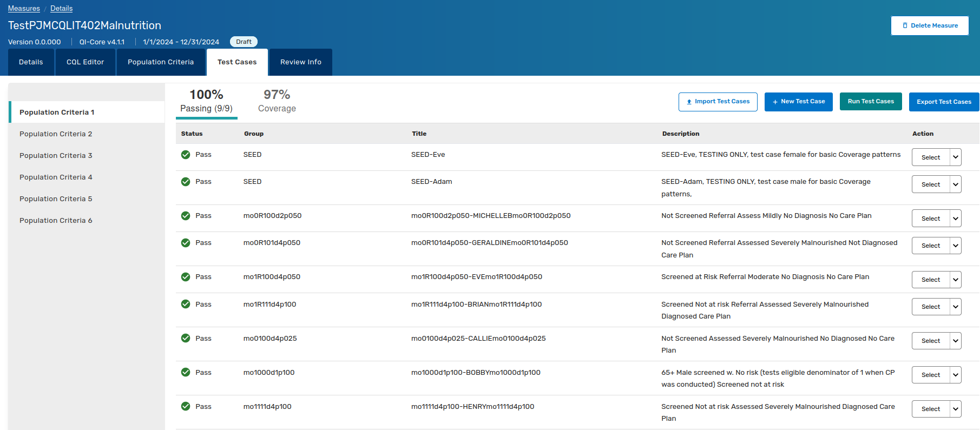Navigate to Measures breadcrumb link

(24, 9)
